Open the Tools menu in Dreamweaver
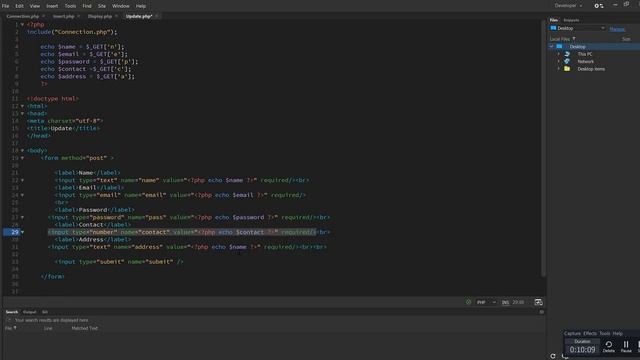Viewport: 640px width, 360px height. click(x=70, y=6)
